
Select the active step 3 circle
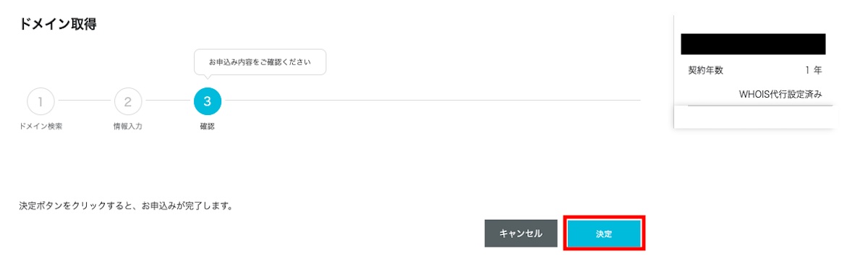click(x=208, y=101)
